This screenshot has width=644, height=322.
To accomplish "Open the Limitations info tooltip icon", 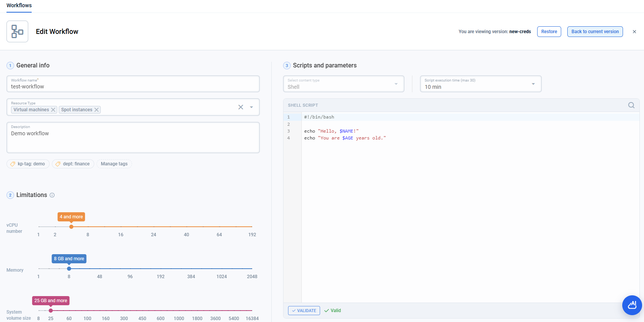I will pyautogui.click(x=52, y=195).
